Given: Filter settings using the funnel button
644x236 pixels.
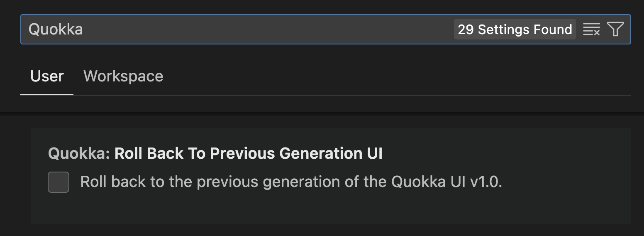Looking at the screenshot, I should pos(615,29).
